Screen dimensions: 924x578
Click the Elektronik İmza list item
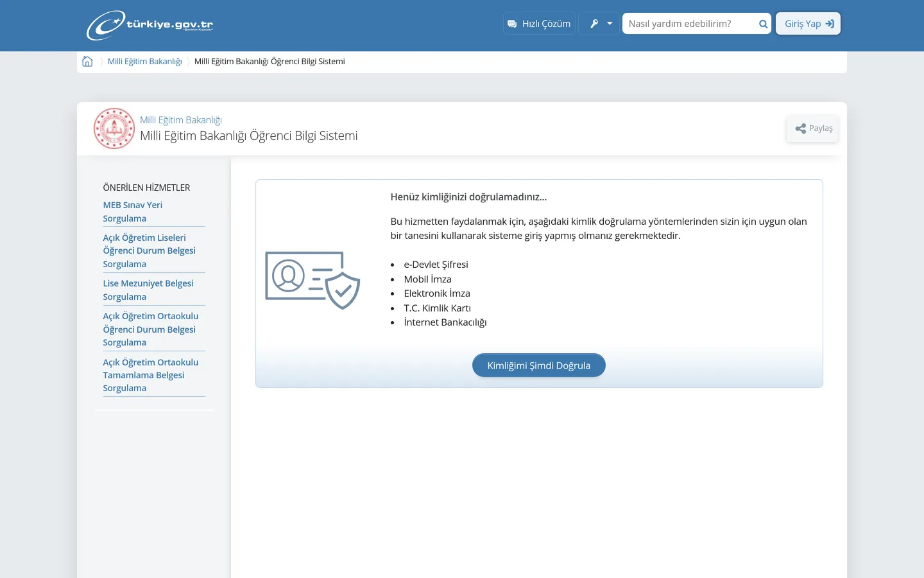click(x=437, y=293)
